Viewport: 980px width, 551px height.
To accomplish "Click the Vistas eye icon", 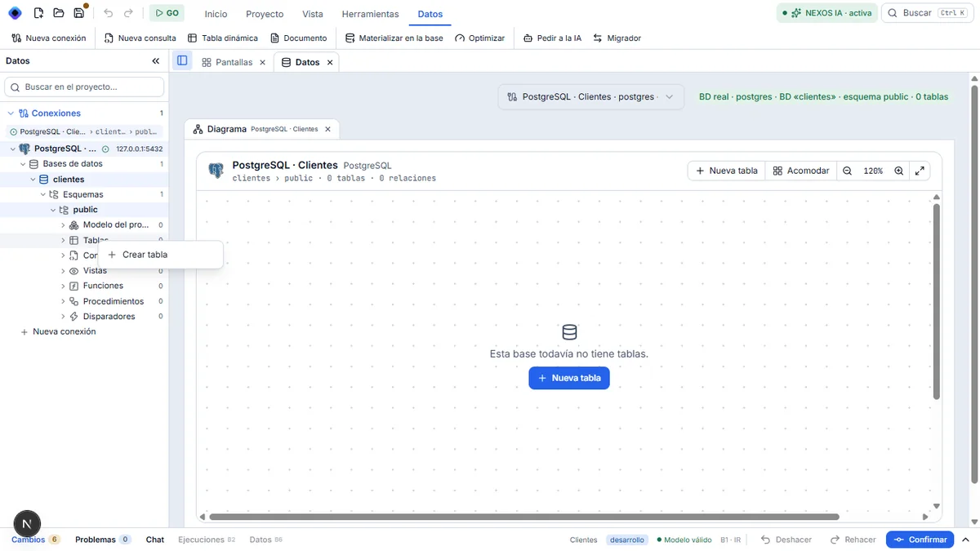I will tap(73, 270).
